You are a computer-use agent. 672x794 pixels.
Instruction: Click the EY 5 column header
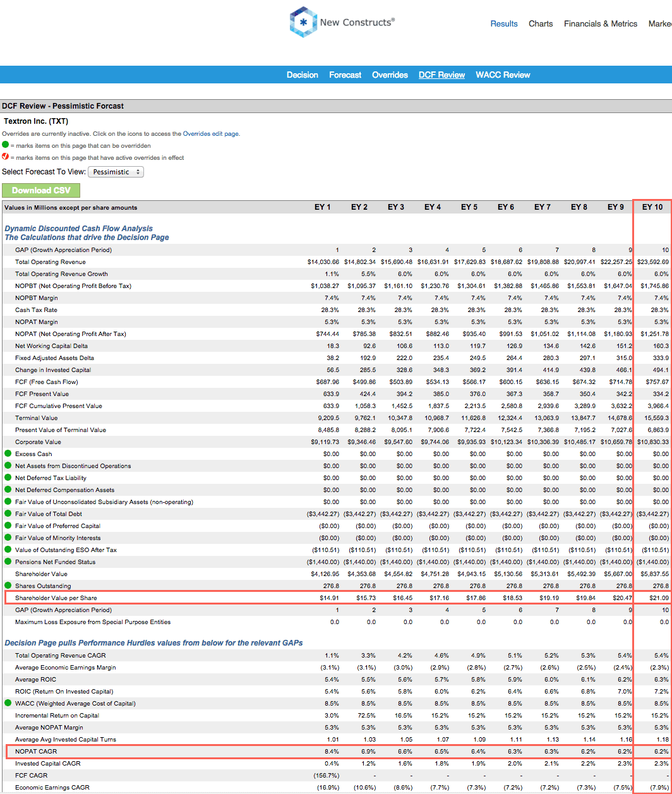(x=469, y=207)
